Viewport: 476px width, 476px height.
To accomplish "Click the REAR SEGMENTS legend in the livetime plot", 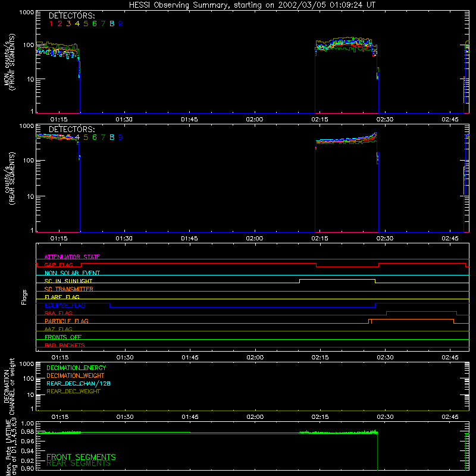I will pos(79,464).
